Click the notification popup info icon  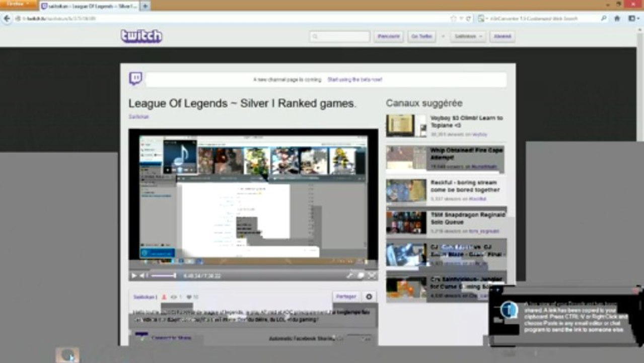(x=509, y=310)
